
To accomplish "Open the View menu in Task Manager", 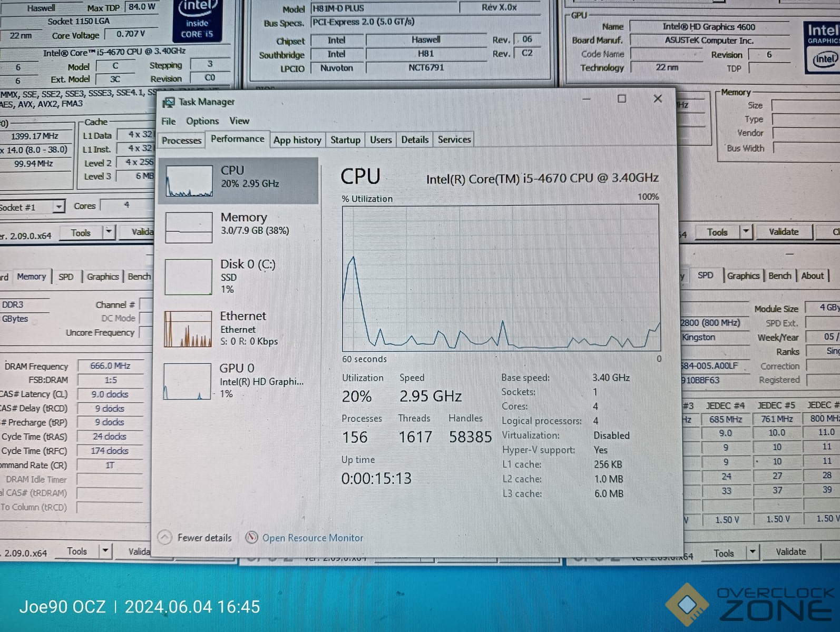I will coord(239,121).
